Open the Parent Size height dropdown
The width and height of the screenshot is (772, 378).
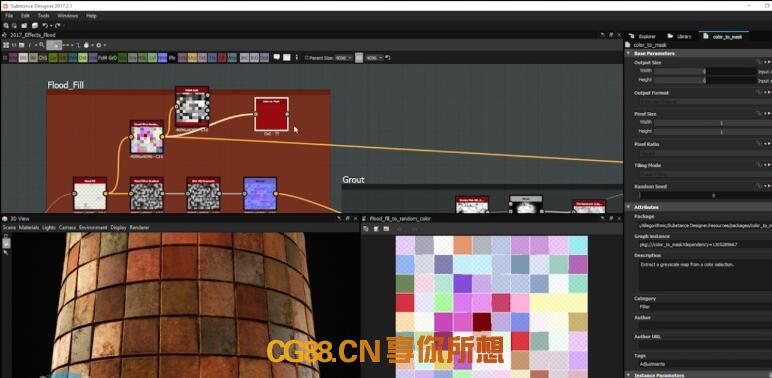(x=374, y=58)
